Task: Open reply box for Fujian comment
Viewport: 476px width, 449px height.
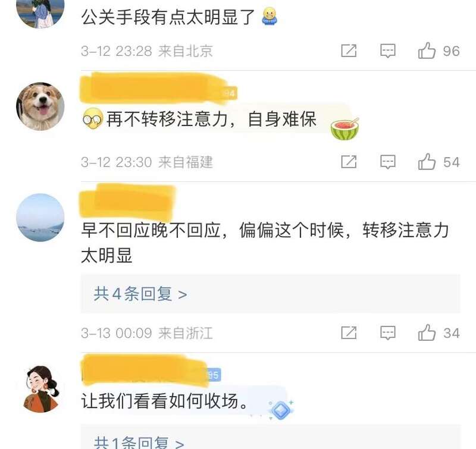Action: click(x=388, y=162)
